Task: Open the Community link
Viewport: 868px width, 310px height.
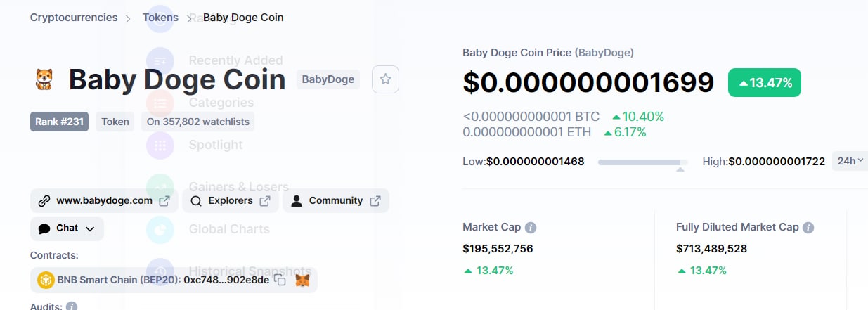Action: (336, 200)
